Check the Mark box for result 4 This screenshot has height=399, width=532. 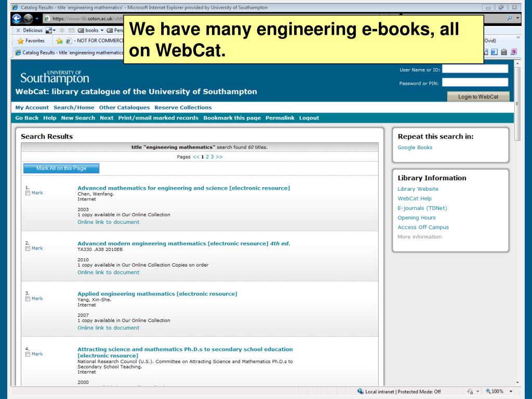click(x=28, y=354)
